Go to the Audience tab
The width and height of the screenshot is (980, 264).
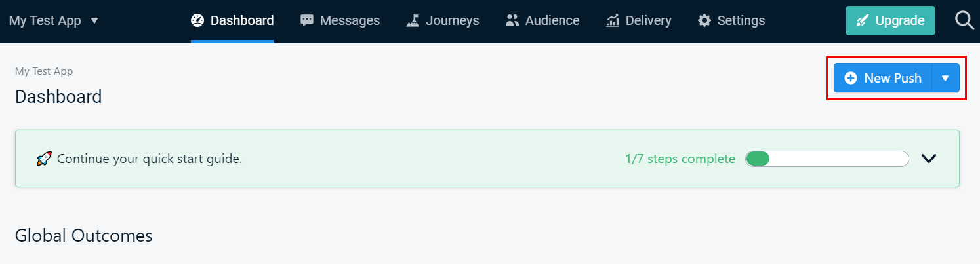[552, 20]
